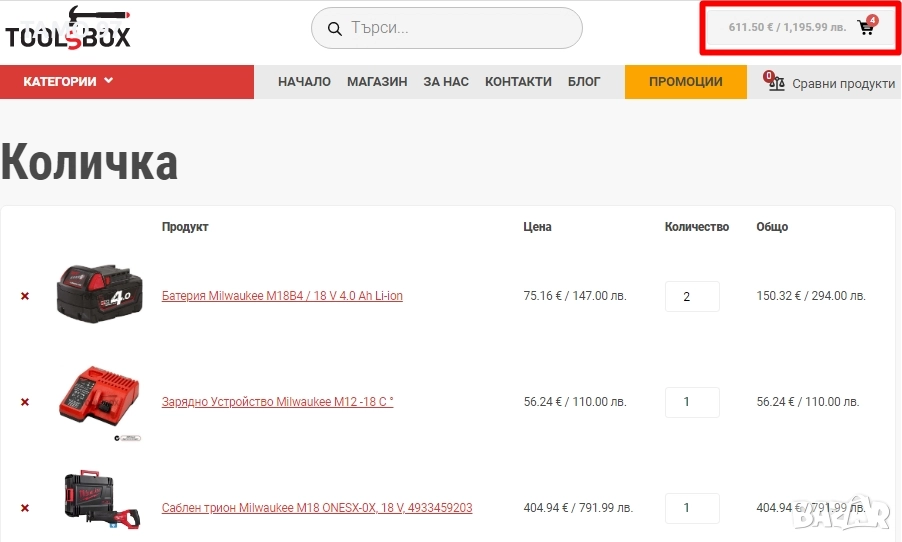Click the Саблен трион Milwaukee M18 link
Viewport: 902px width, 542px height.
pos(317,508)
